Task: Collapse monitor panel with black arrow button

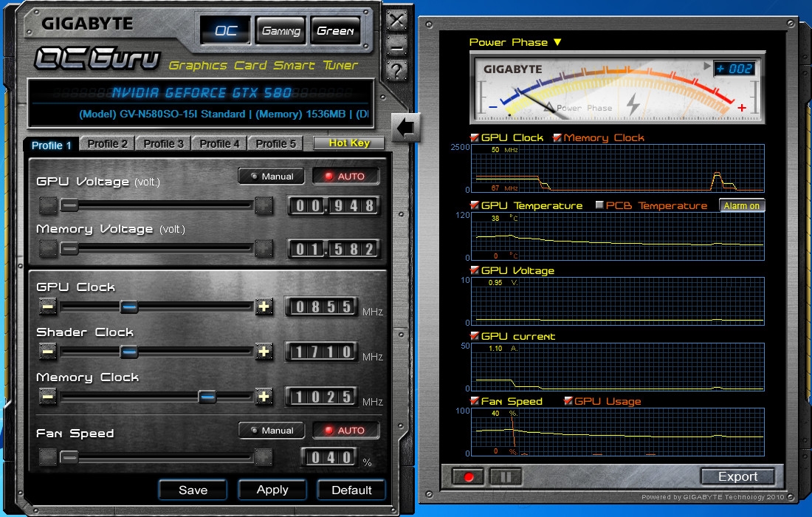Action: point(405,128)
